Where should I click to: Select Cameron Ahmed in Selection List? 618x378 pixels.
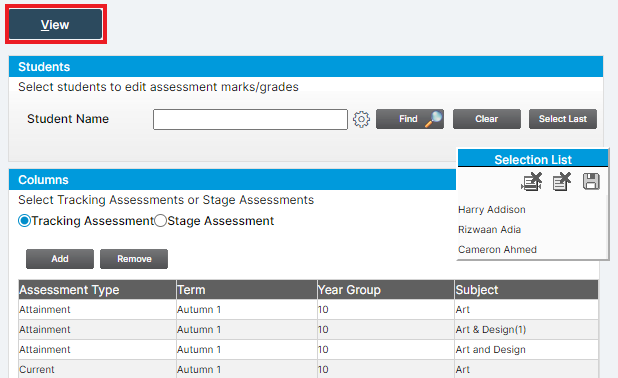coord(497,250)
